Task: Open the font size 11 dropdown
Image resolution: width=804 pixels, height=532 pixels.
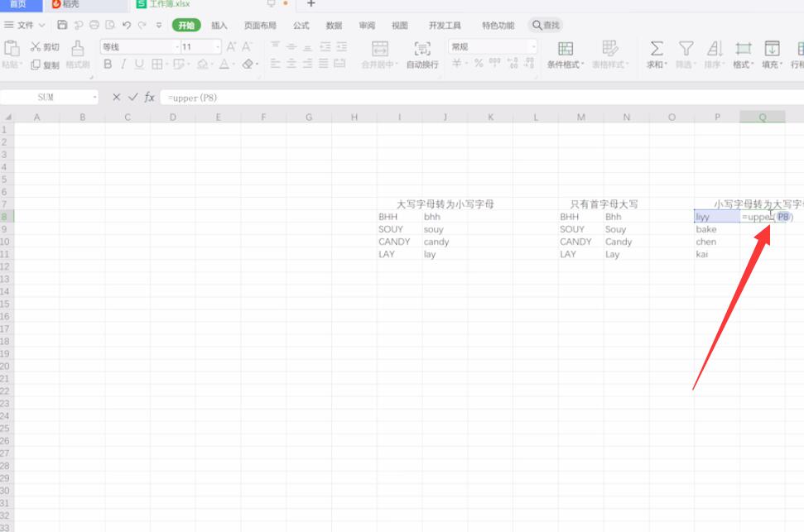Action: click(x=218, y=46)
